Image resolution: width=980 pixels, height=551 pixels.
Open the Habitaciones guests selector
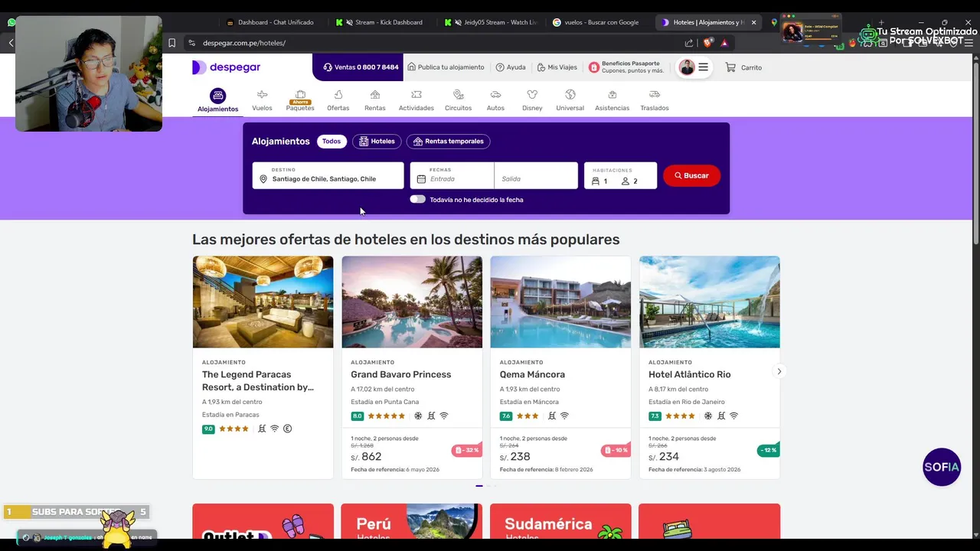tap(620, 175)
